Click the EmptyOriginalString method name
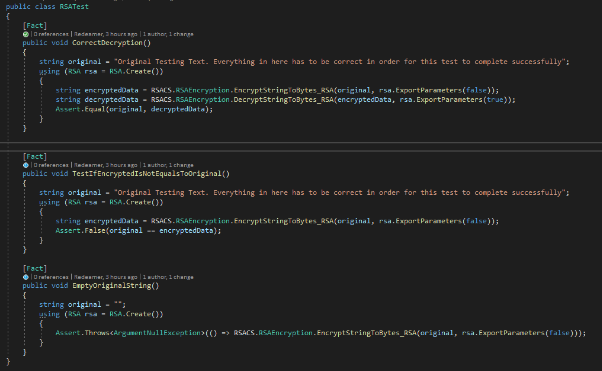Image resolution: width=602 pixels, height=371 pixels. click(x=112, y=285)
